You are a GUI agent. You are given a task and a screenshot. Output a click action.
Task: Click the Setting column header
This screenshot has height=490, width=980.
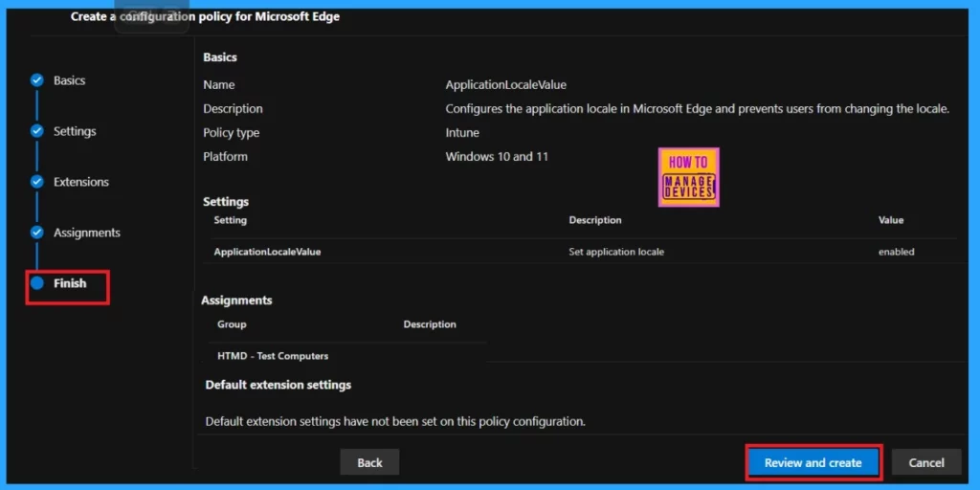[230, 220]
